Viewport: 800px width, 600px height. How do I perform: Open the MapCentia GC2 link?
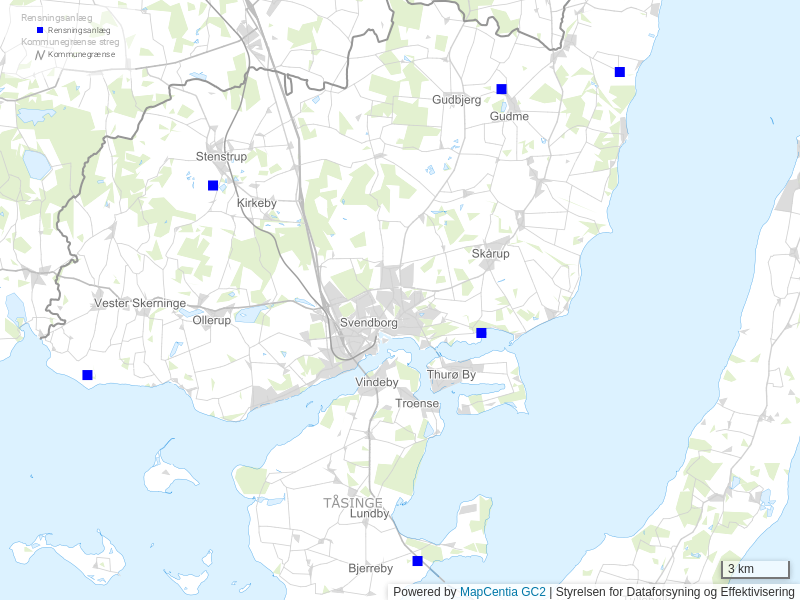point(502,592)
